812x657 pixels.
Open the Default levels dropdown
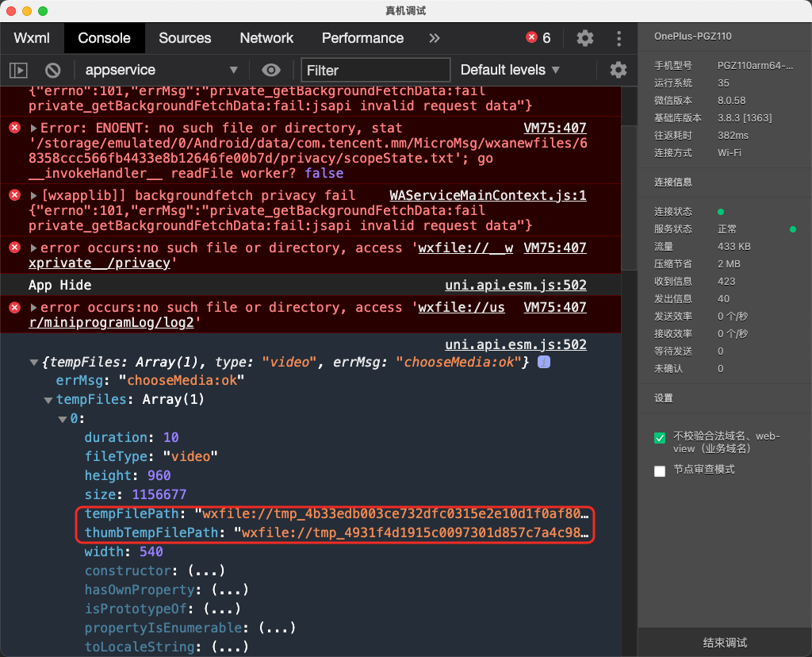(510, 70)
